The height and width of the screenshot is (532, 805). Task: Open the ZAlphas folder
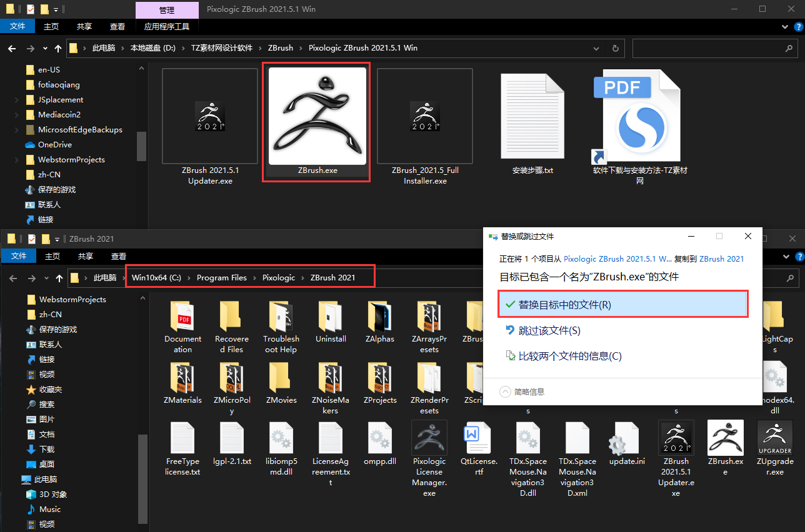click(x=380, y=322)
